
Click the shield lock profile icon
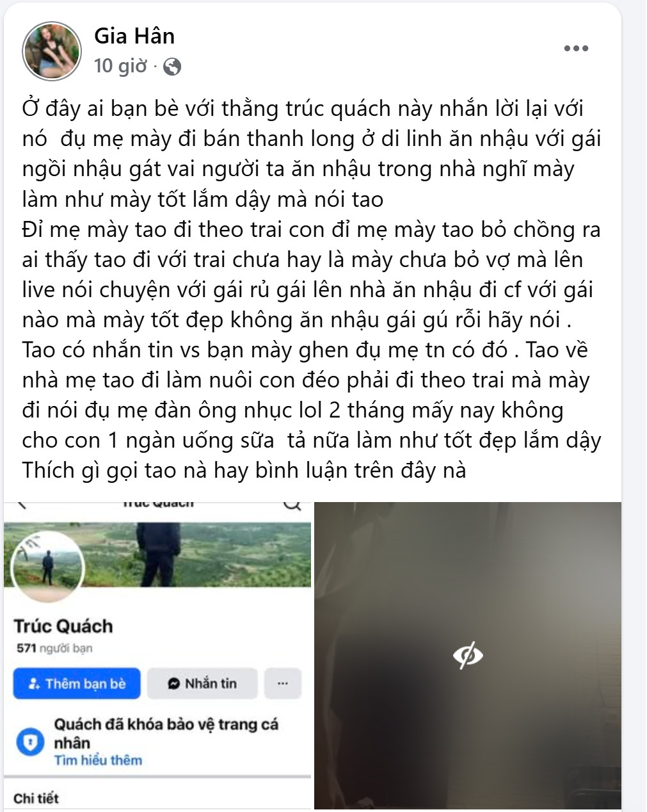[x=29, y=742]
